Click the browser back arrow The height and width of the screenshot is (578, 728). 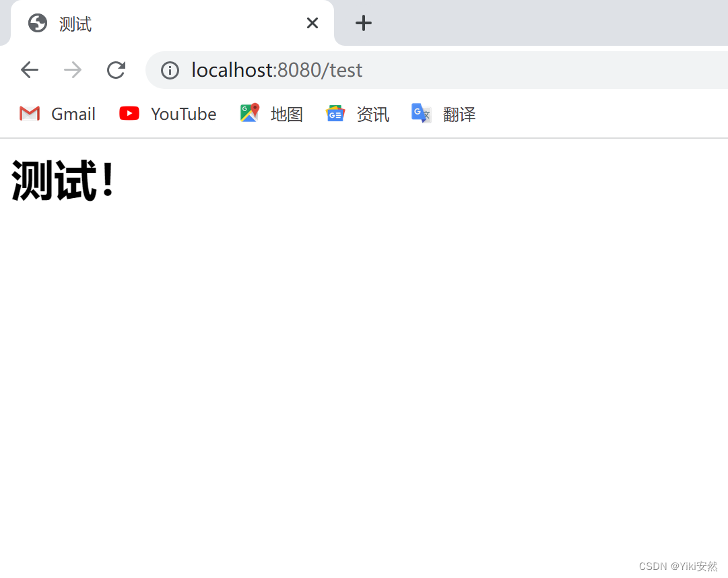[30, 70]
